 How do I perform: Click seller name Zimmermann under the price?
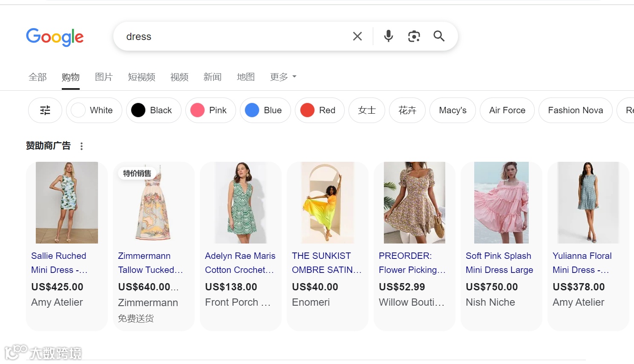(x=148, y=303)
